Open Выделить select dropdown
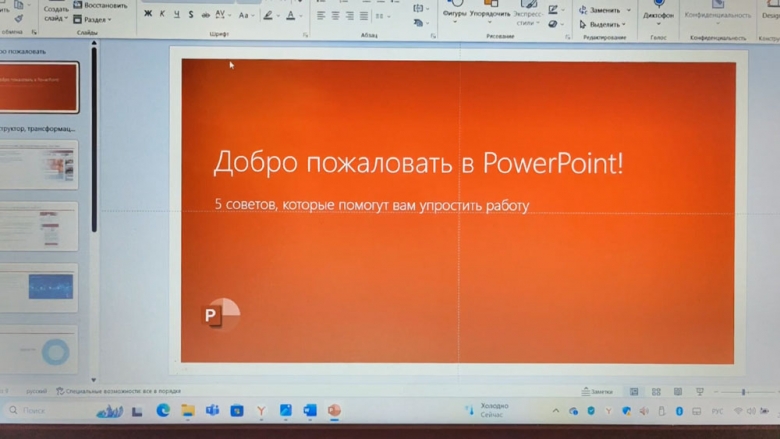Screen dimensions: 780x439 click(602, 24)
